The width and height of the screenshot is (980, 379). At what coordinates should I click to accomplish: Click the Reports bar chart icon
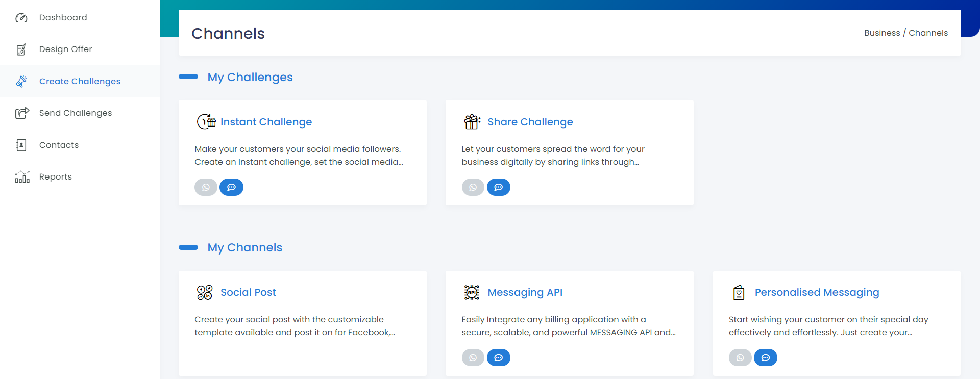pos(22,176)
